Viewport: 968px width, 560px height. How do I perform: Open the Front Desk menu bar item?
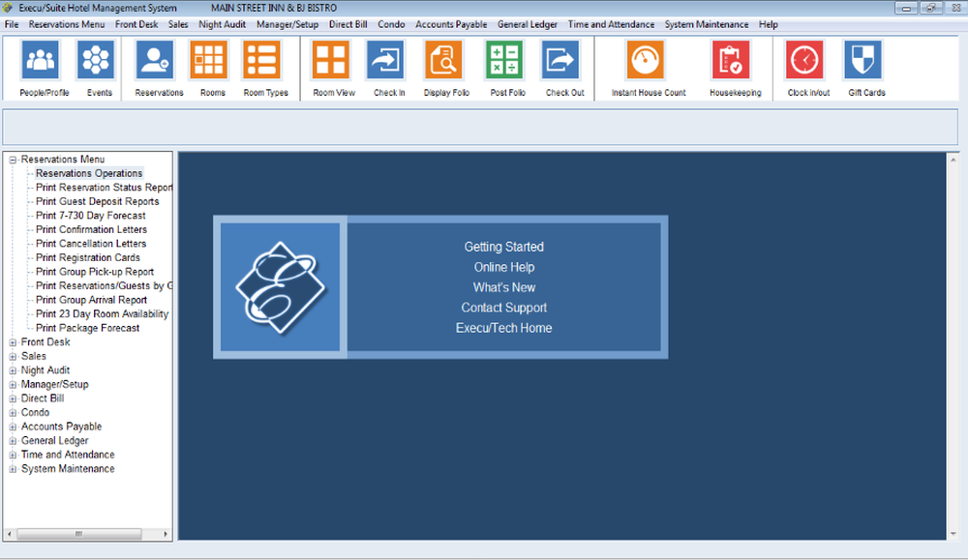(x=136, y=25)
